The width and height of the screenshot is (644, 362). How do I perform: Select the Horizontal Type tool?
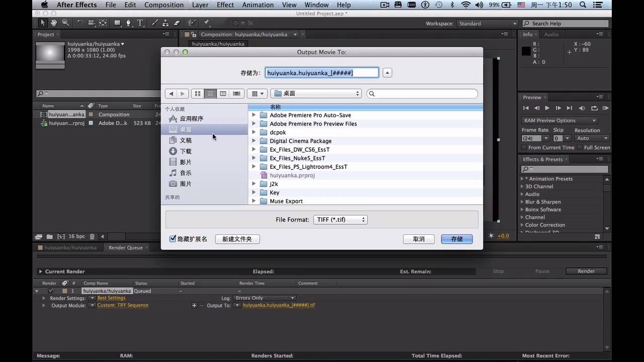140,23
